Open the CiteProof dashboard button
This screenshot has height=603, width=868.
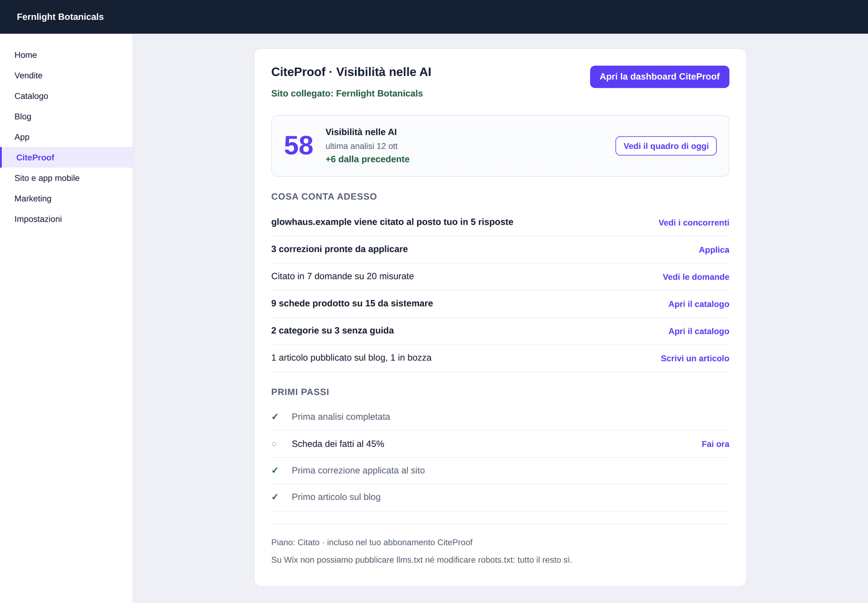[659, 77]
